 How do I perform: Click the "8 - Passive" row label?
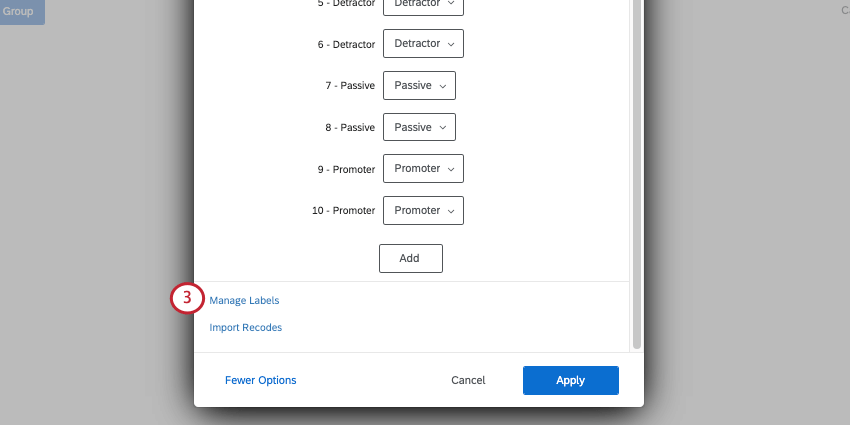tap(349, 127)
